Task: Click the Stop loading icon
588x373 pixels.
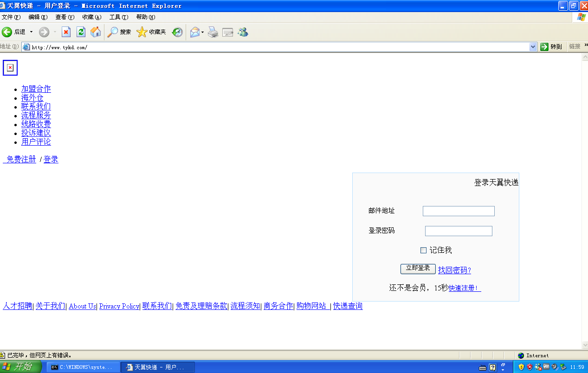Action: point(66,32)
